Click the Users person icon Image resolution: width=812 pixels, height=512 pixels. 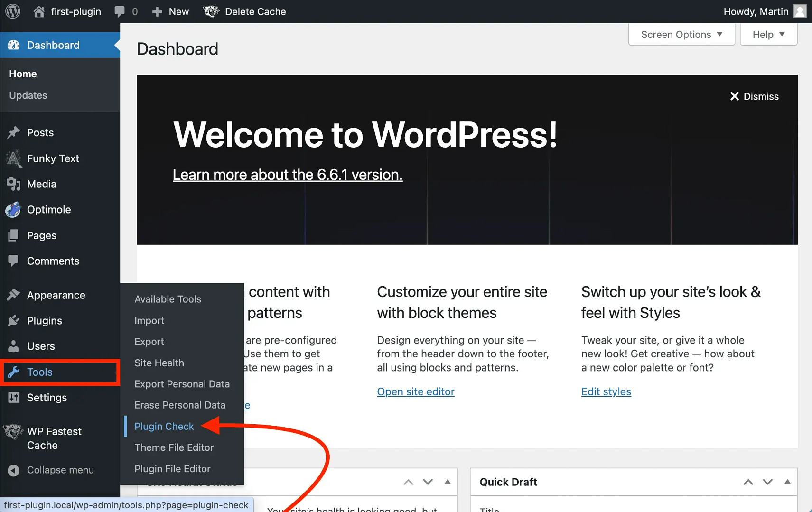pyautogui.click(x=14, y=346)
